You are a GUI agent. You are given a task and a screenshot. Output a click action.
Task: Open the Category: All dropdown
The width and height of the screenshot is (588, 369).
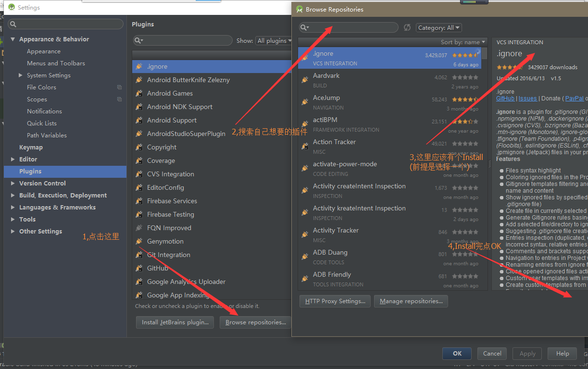tap(439, 28)
